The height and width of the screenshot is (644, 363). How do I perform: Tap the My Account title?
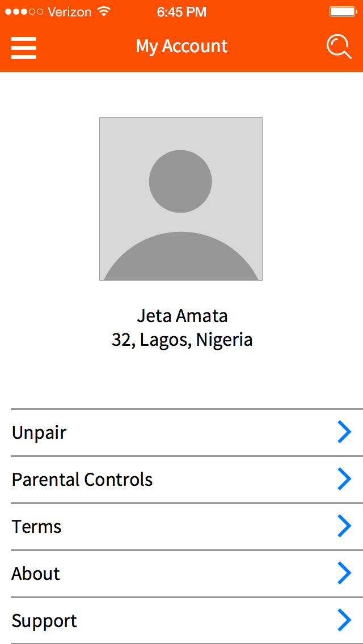pos(181,46)
